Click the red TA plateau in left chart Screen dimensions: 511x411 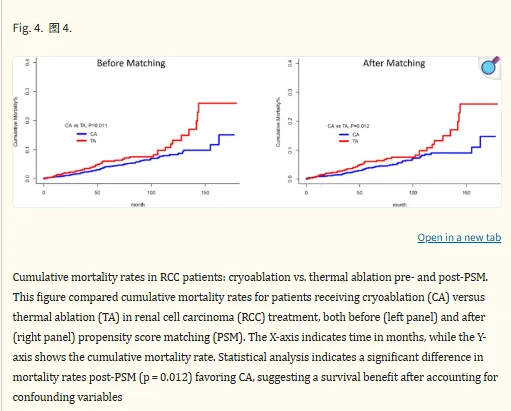tap(217, 103)
